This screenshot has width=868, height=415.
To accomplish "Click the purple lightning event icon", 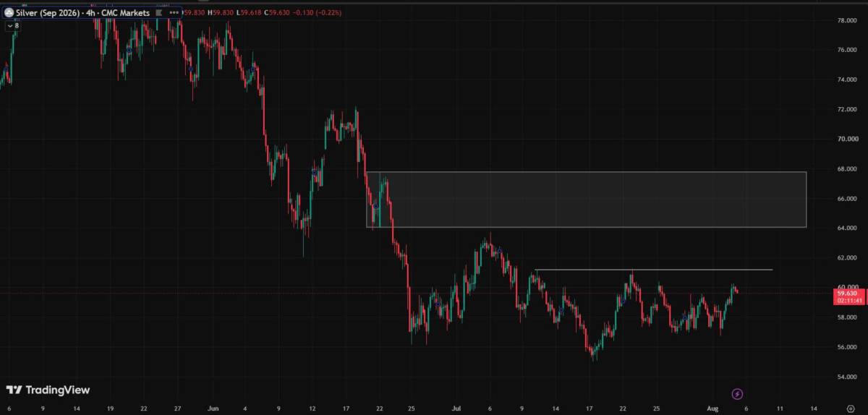I will [737, 394].
